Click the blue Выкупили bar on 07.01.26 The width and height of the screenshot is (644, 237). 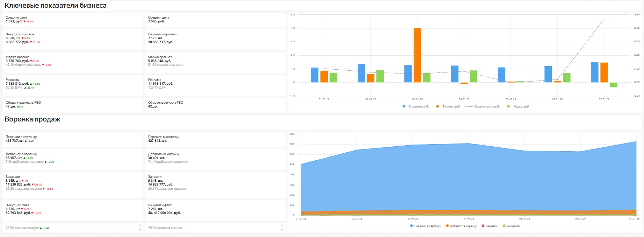tap(594, 72)
